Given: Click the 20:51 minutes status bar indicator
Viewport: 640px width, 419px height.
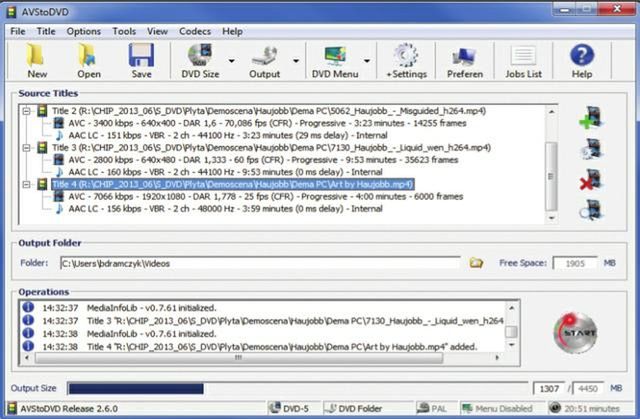Looking at the screenshot, I should point(584,408).
